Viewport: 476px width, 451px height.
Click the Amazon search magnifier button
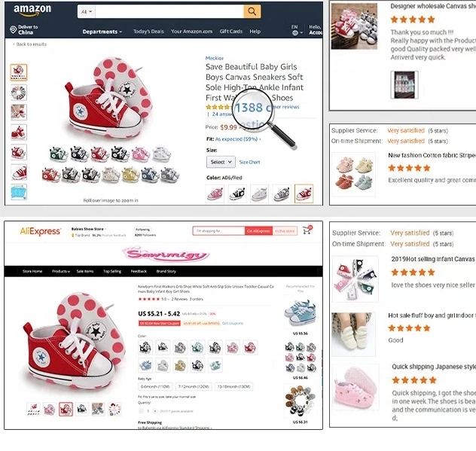252,11
